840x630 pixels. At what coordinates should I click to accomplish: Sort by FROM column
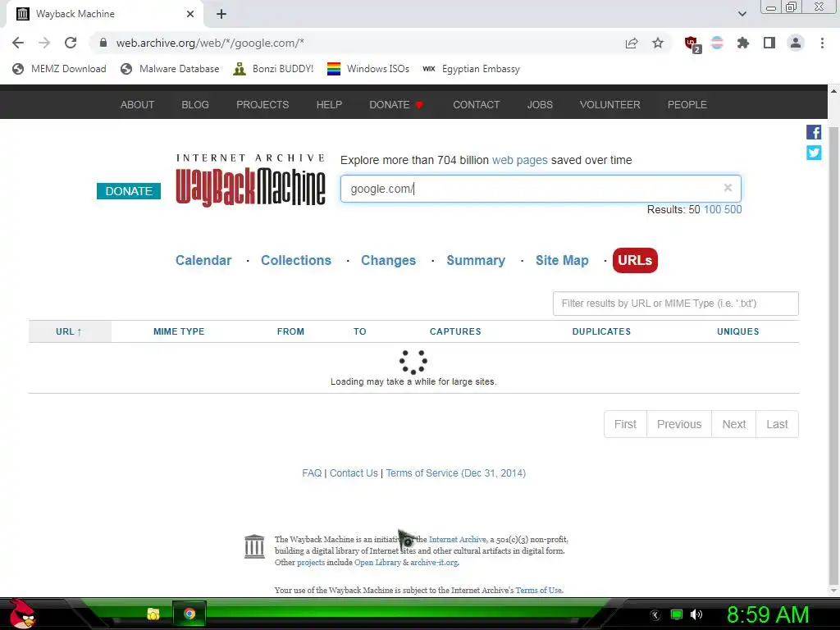click(x=290, y=331)
